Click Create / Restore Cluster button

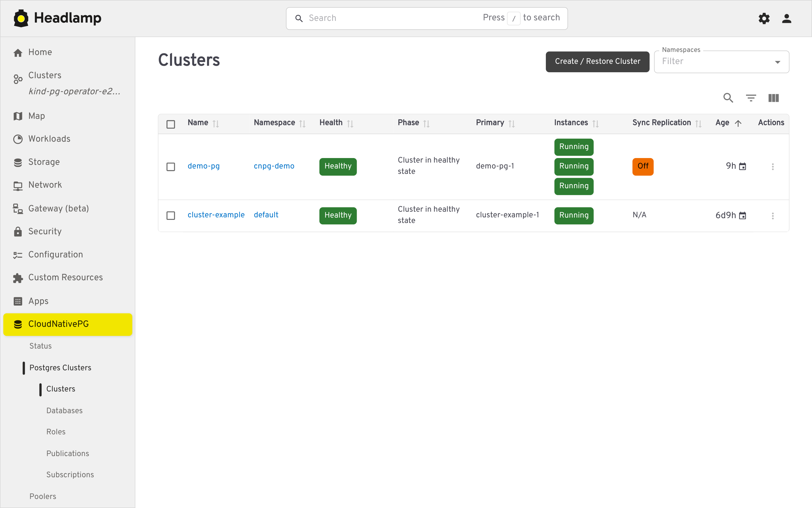[597, 62]
